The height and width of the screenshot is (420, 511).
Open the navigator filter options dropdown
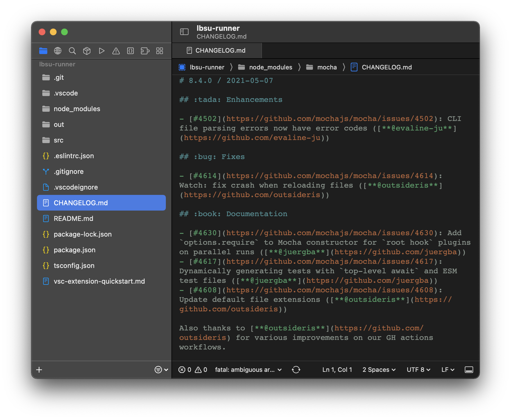tap(161, 370)
